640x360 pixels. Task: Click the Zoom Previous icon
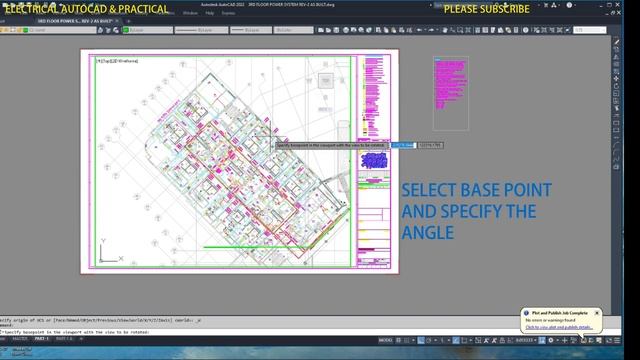[x=468, y=30]
